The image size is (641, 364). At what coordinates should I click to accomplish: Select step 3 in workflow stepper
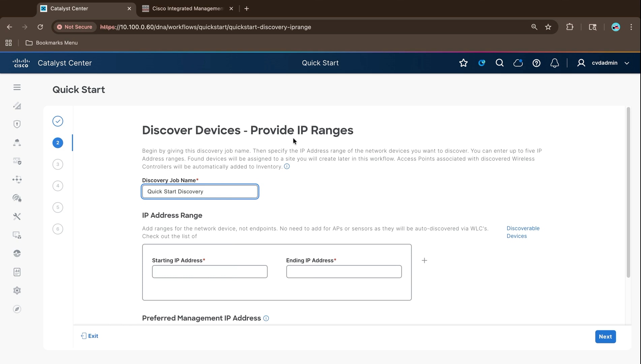(x=58, y=164)
